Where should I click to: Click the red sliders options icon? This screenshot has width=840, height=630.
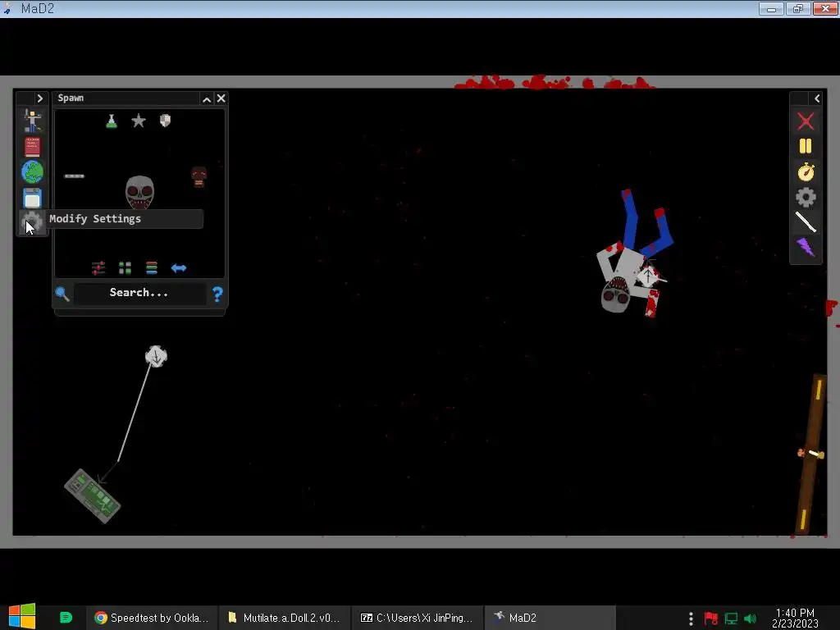point(98,268)
